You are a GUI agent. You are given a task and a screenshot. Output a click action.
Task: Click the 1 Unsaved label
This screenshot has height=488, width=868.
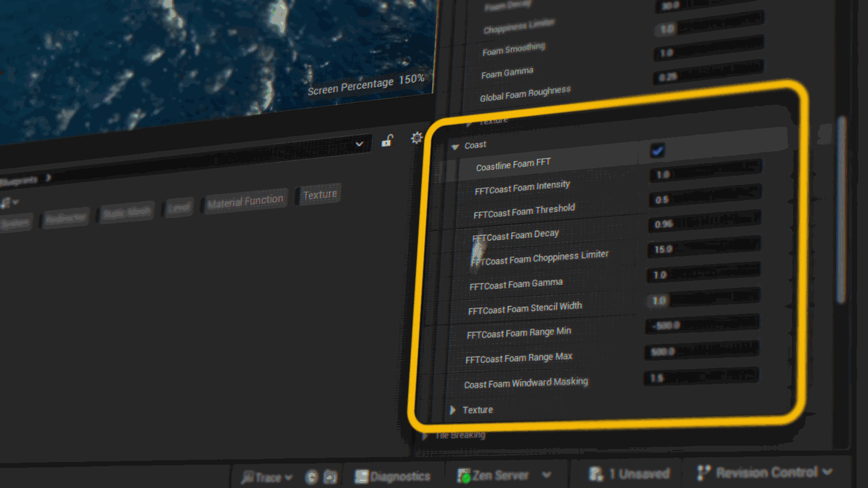point(639,474)
